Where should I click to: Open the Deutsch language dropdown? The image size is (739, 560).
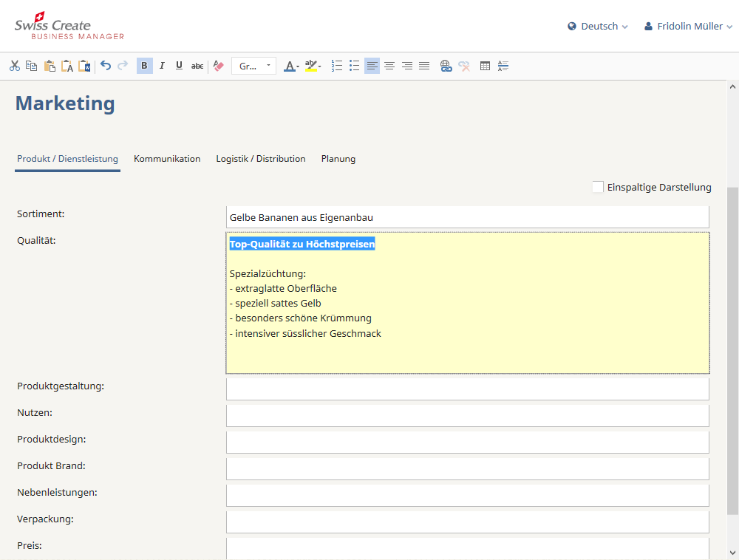pos(598,26)
